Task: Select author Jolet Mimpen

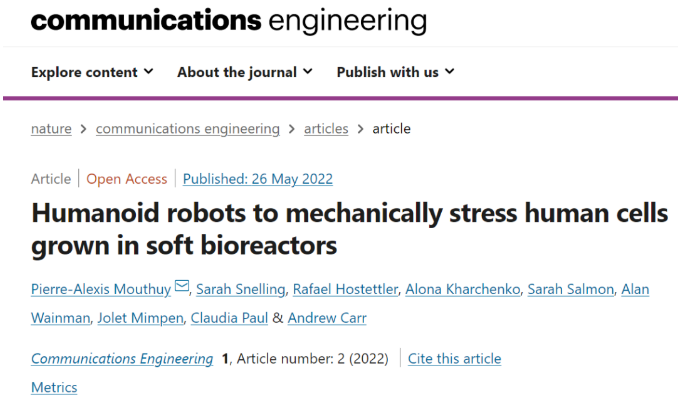Action: point(140,318)
